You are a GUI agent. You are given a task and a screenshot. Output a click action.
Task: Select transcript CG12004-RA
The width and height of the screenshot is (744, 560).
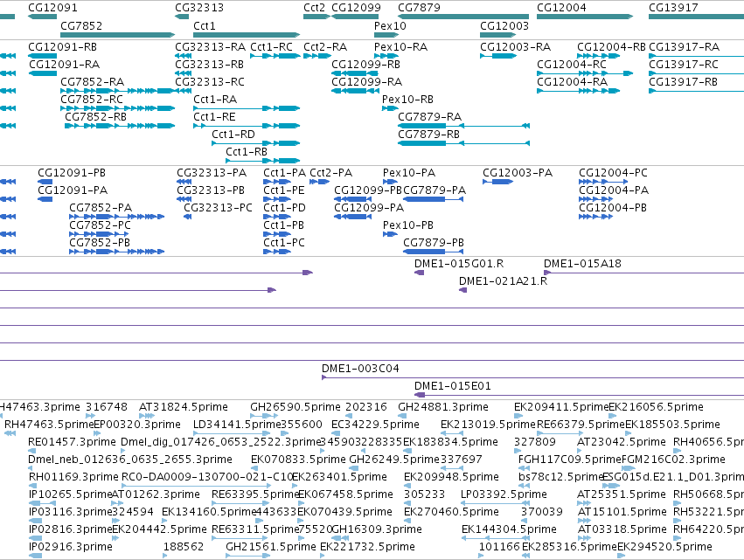(x=578, y=91)
